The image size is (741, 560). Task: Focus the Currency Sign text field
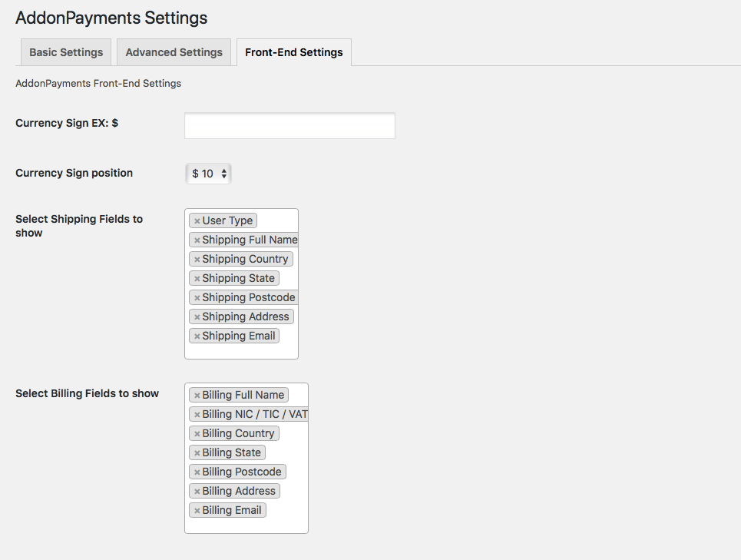pyautogui.click(x=289, y=126)
